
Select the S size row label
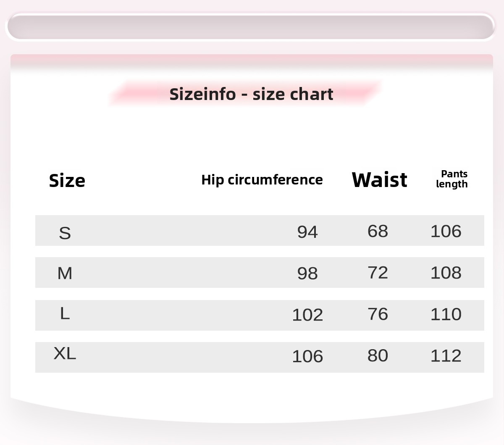coord(65,232)
